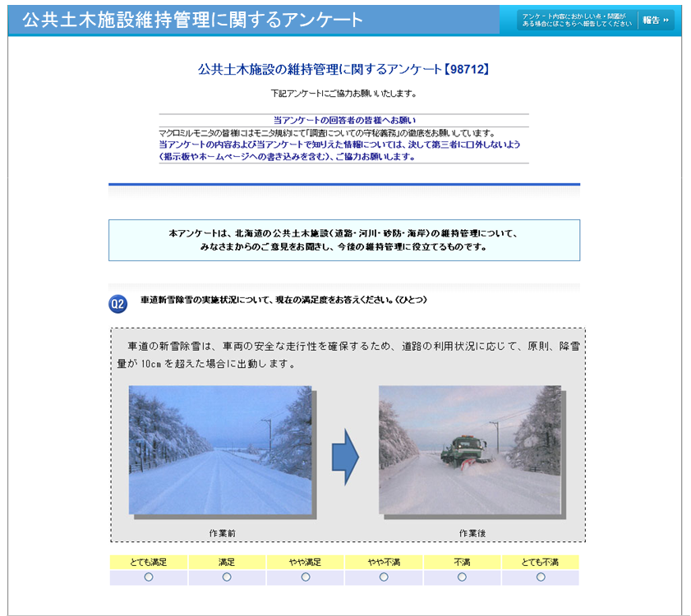The width and height of the screenshot is (691, 616).
Task: Click the とても満足 column header label
Action: 149,563
